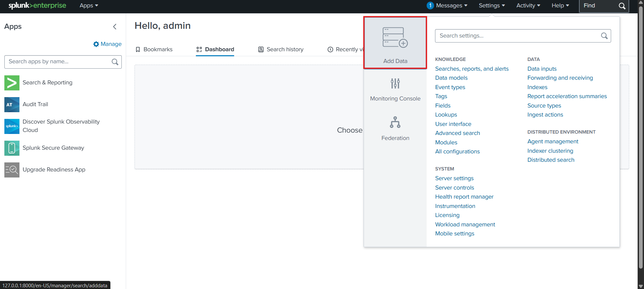Open the Advanced search link

pyautogui.click(x=458, y=133)
